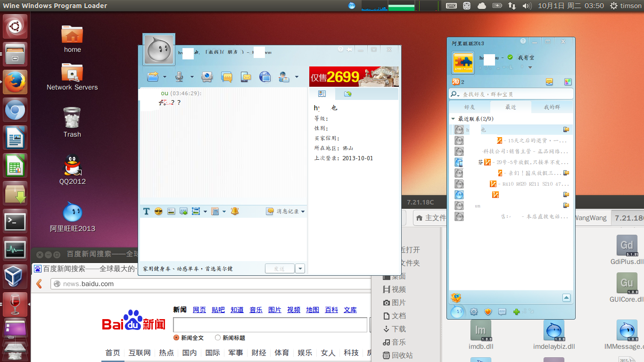
Task: Open the AliWangWang blue main menu orb
Action: [x=457, y=311]
